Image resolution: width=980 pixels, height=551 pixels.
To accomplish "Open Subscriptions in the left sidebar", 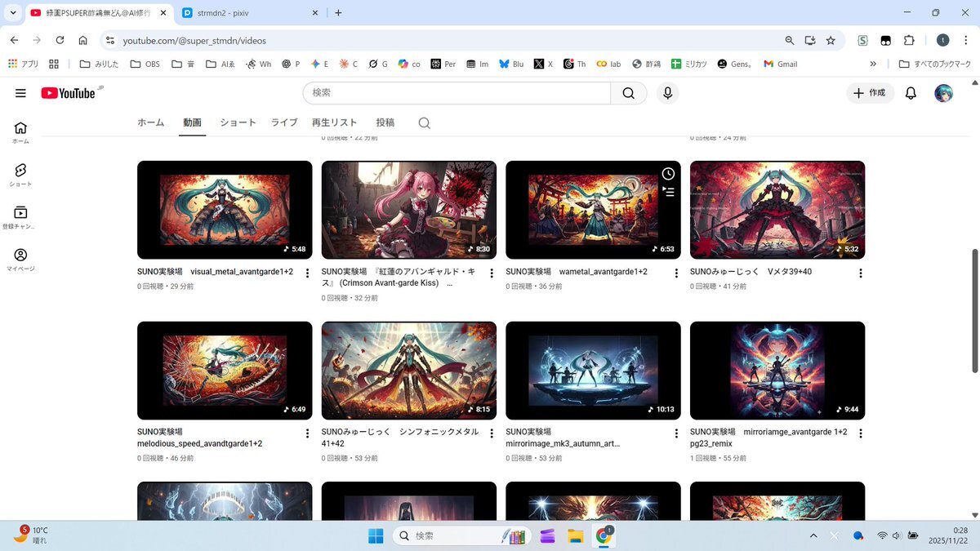I will point(20,216).
